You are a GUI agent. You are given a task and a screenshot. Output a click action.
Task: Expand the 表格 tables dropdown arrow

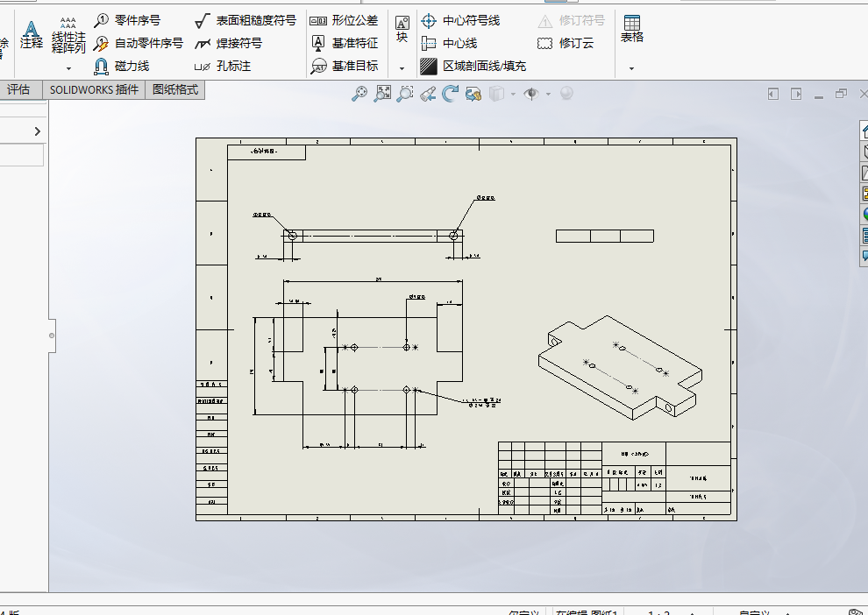pos(631,68)
